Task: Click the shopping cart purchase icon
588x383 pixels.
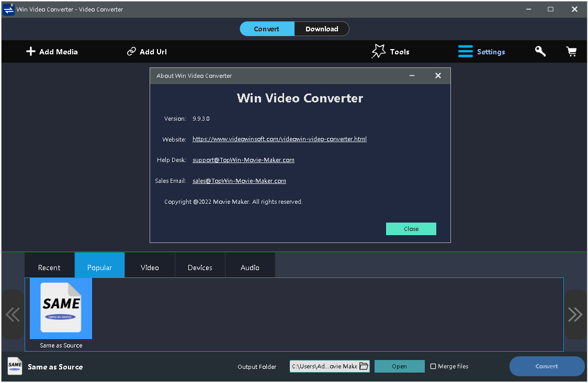Action: 571,51
